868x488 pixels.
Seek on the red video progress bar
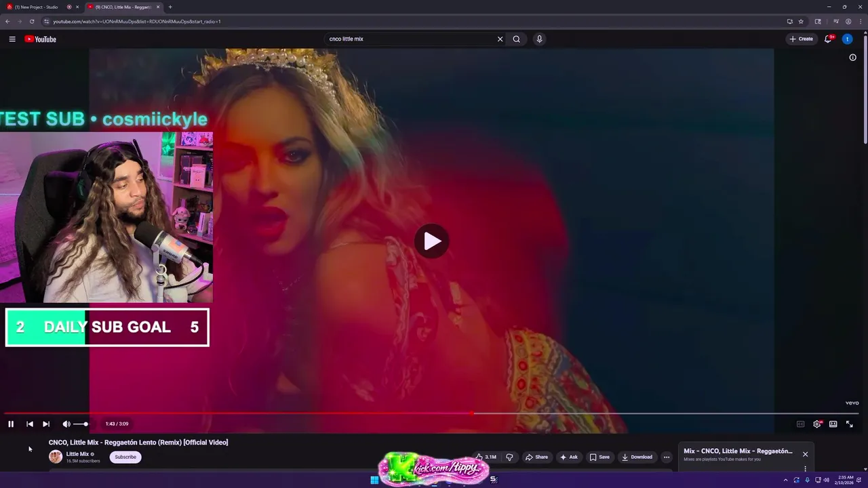(431, 413)
